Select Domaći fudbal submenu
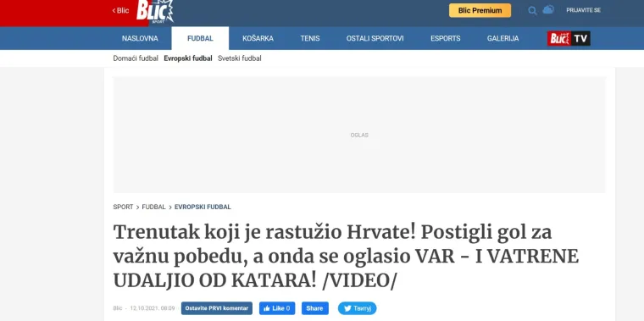The width and height of the screenshot is (644, 321). click(136, 58)
